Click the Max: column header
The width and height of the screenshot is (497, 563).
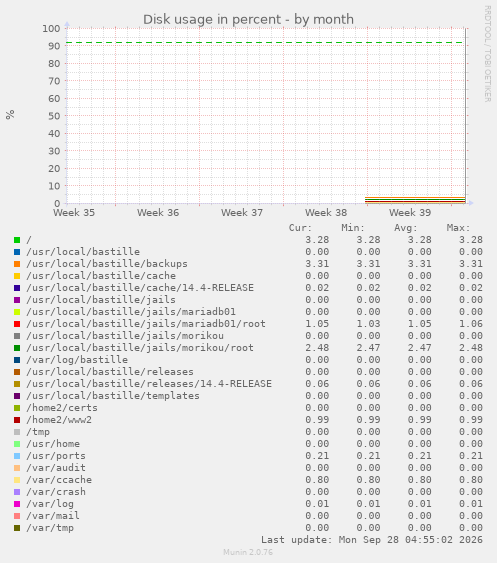click(458, 228)
